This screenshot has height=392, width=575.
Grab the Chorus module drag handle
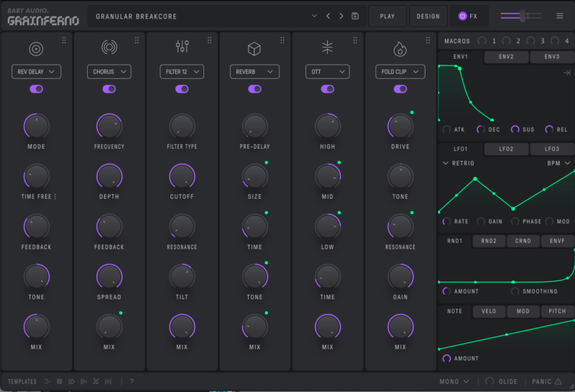pos(137,40)
